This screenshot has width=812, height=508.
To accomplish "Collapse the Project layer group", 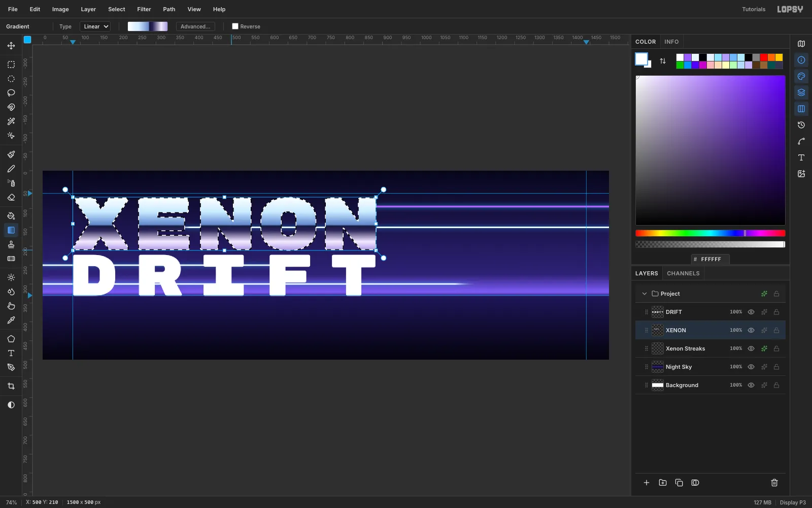I will pyautogui.click(x=645, y=294).
